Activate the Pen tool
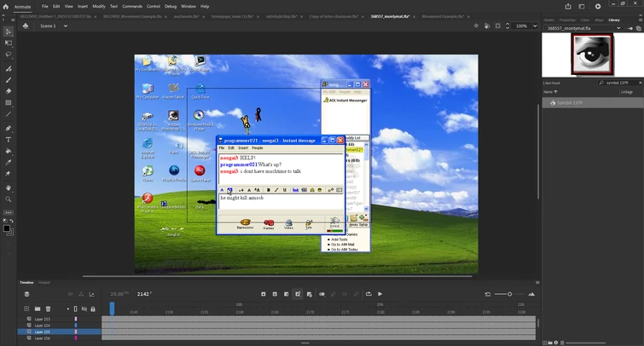Screen dimensions: 644x346 tap(9, 127)
